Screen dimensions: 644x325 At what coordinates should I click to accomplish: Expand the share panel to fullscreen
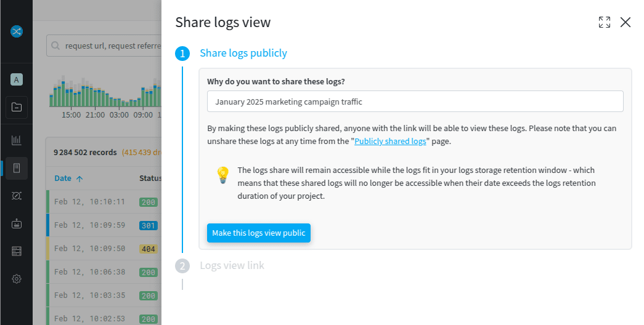click(x=605, y=22)
